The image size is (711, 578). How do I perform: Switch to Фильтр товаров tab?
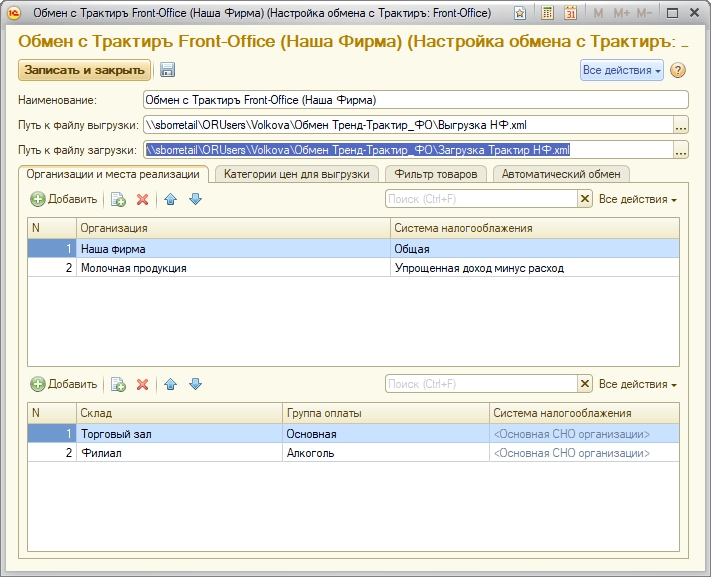point(435,174)
